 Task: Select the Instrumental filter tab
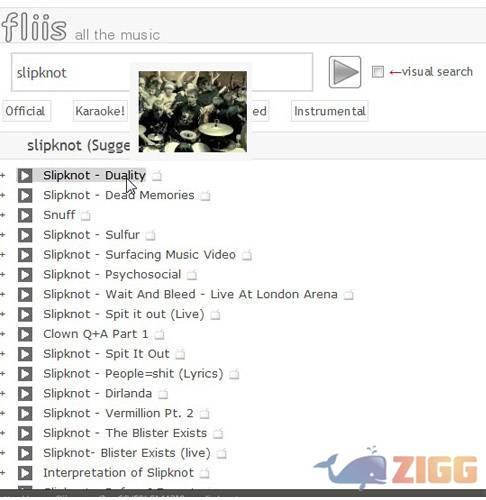[x=329, y=111]
